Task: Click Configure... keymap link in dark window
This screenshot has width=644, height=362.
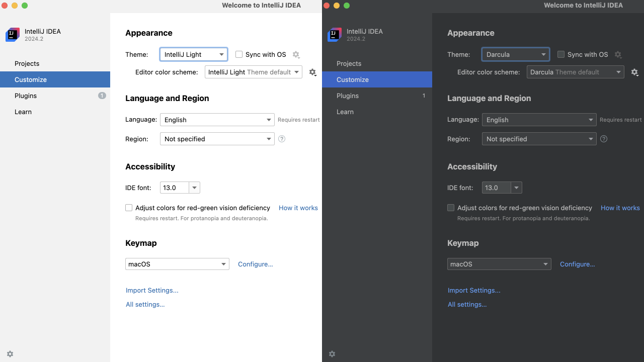Action: click(x=578, y=264)
